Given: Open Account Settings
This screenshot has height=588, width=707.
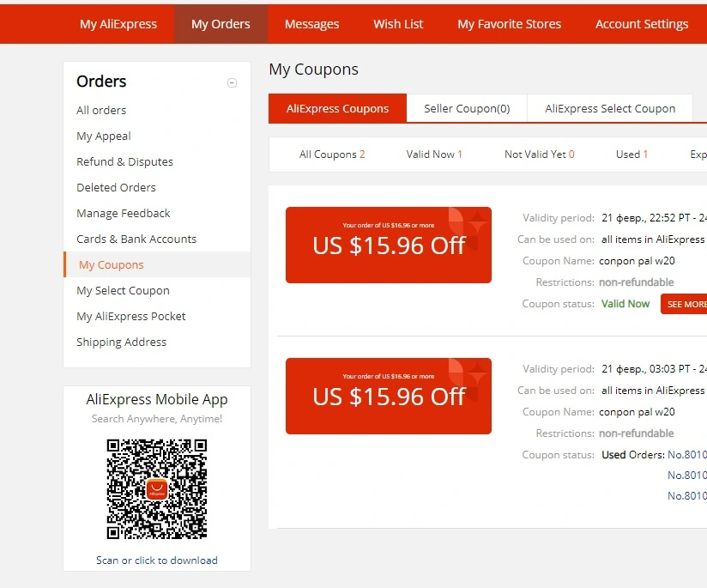Looking at the screenshot, I should pyautogui.click(x=642, y=24).
